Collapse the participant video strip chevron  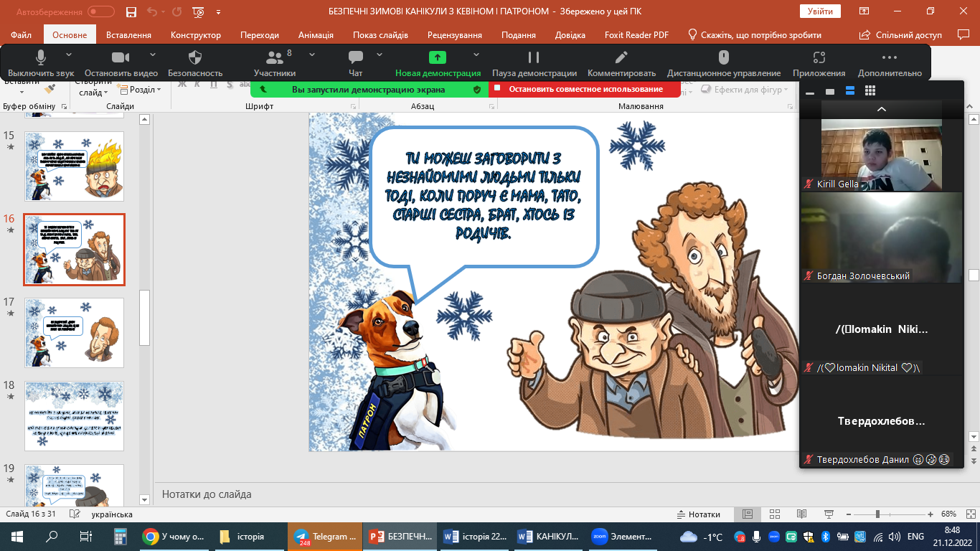(x=882, y=109)
